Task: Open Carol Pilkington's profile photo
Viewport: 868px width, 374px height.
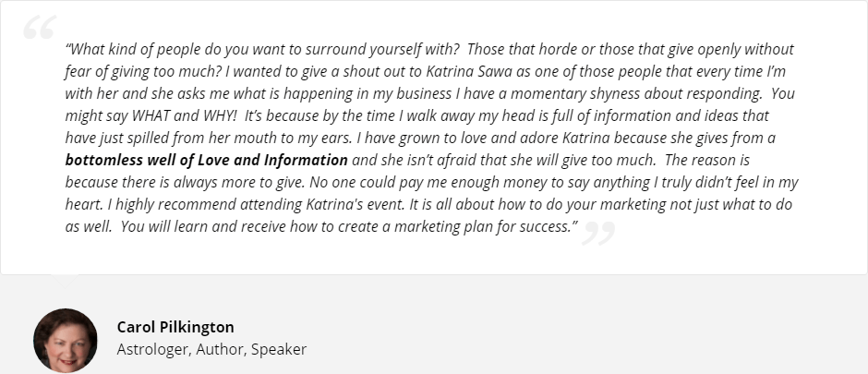Action: (x=66, y=340)
